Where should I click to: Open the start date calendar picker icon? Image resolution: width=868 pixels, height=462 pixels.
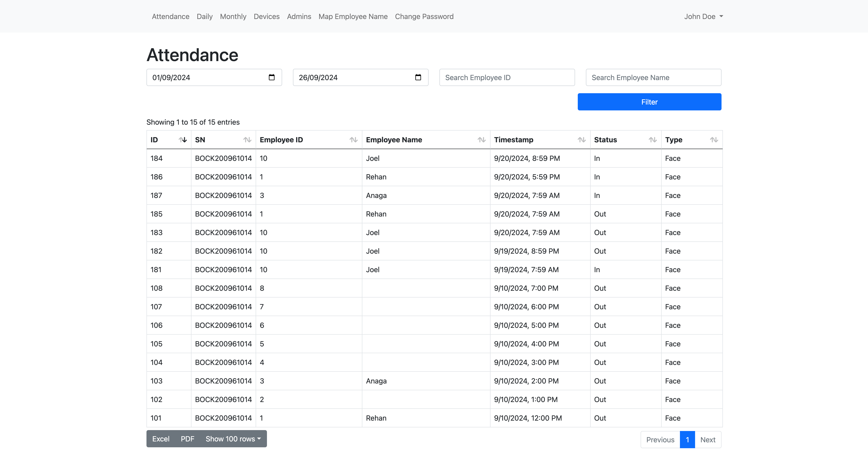coord(271,78)
